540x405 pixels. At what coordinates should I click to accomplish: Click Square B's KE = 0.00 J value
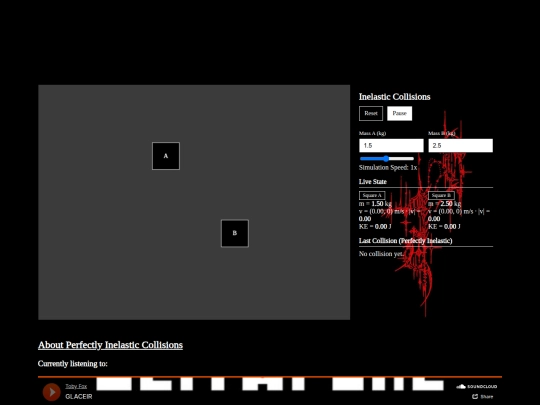pyautogui.click(x=444, y=227)
